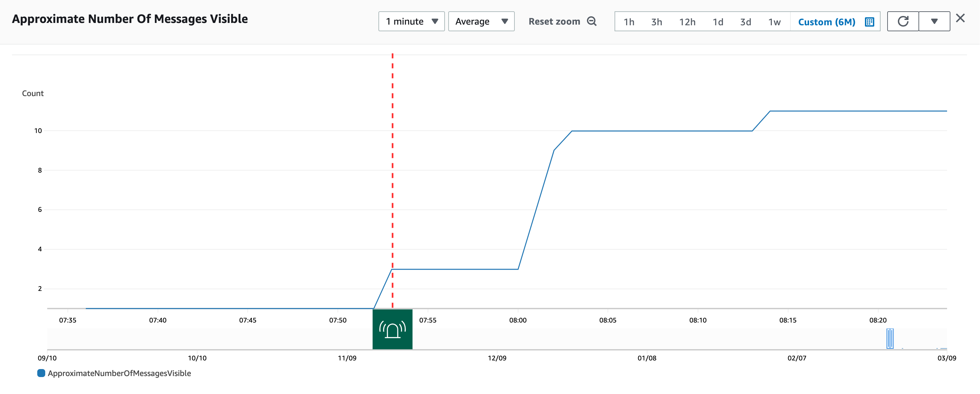Select the 3h time range

click(656, 22)
